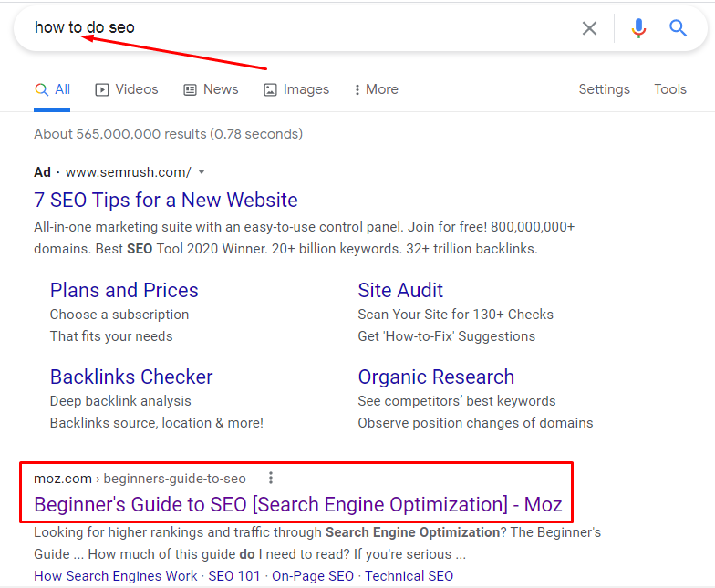The width and height of the screenshot is (715, 588).
Task: Open search Tools
Action: pyautogui.click(x=670, y=89)
